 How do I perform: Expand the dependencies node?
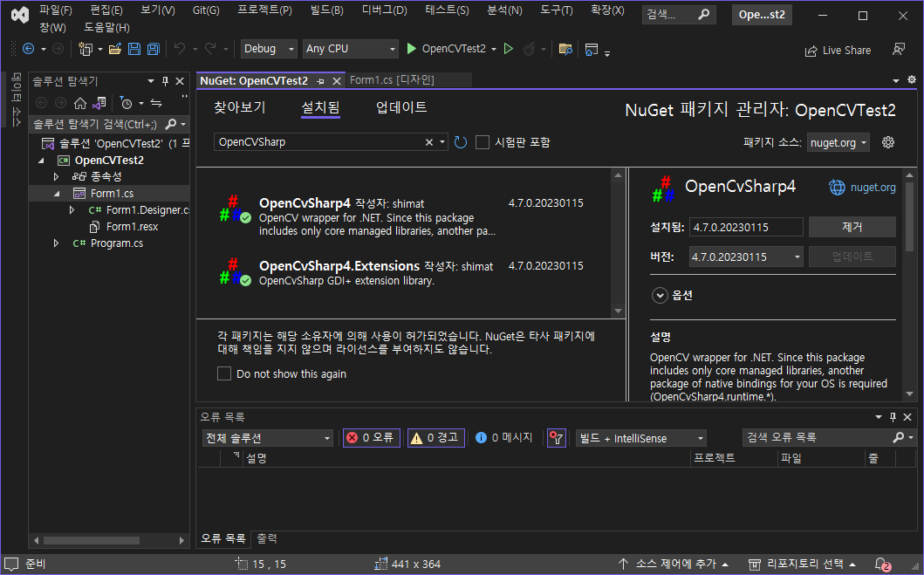coord(56,177)
